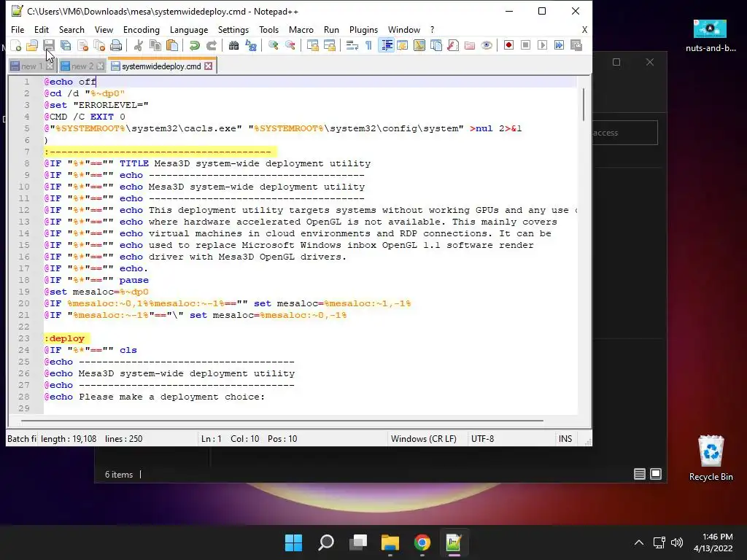Show the Document Map panel

point(419,45)
